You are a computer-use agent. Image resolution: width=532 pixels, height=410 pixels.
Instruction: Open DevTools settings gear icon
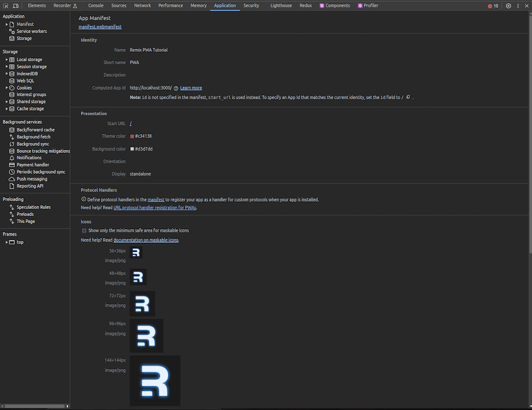tap(508, 5)
